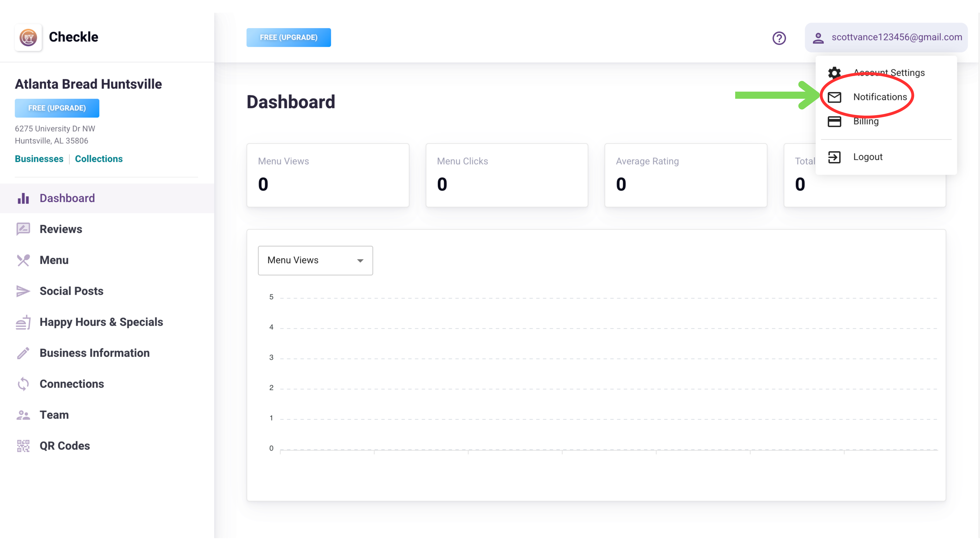Click the Notifications envelope icon
Screen dimensions: 980x551
point(834,97)
